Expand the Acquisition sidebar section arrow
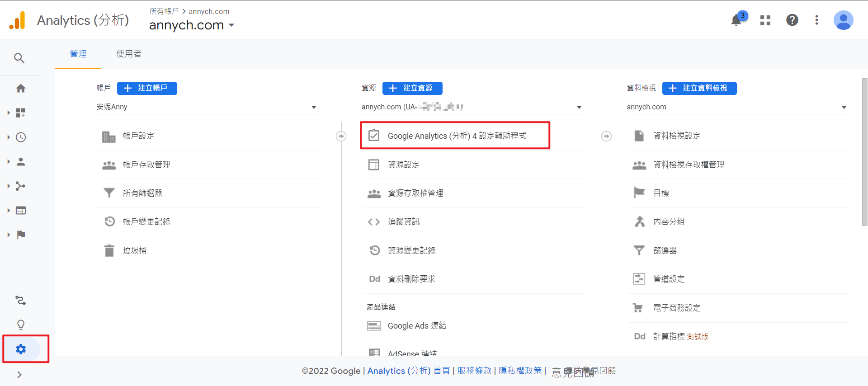The width and height of the screenshot is (868, 386). pos(8,186)
